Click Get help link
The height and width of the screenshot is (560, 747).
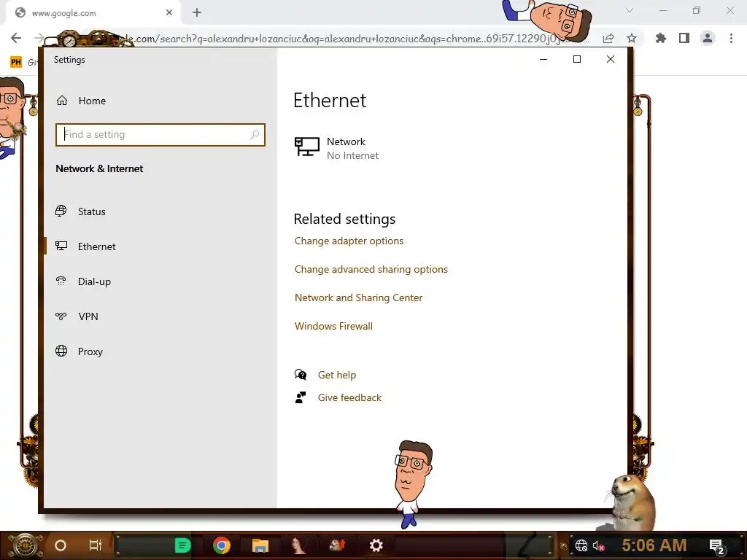click(337, 376)
